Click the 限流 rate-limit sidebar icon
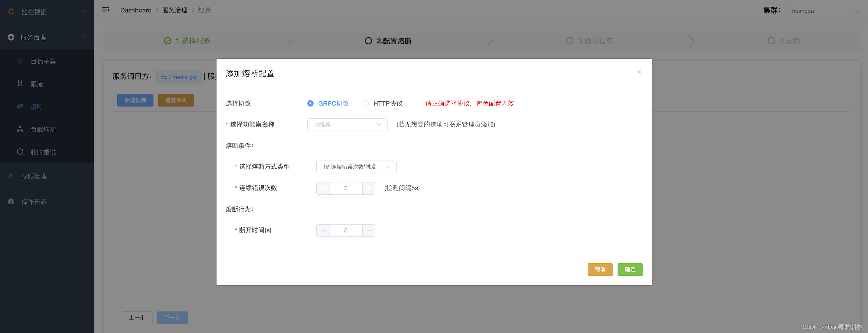Image resolution: width=868 pixels, height=333 pixels. click(x=20, y=84)
